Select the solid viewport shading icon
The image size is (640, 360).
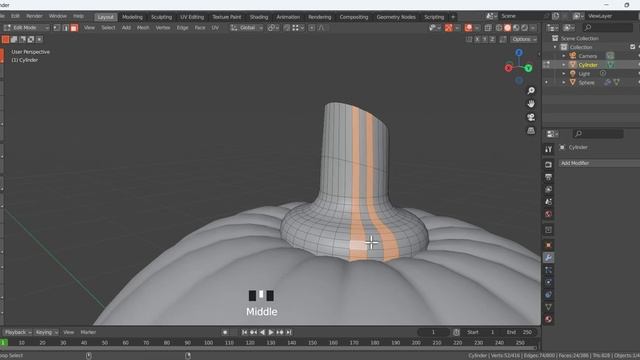(x=507, y=28)
